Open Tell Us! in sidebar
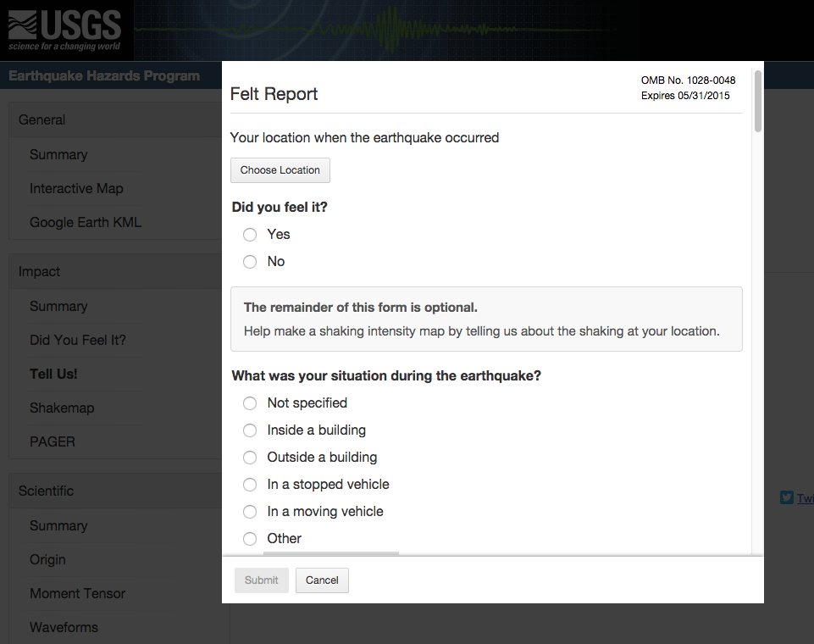Screen dimensions: 814x644 [x=53, y=374]
